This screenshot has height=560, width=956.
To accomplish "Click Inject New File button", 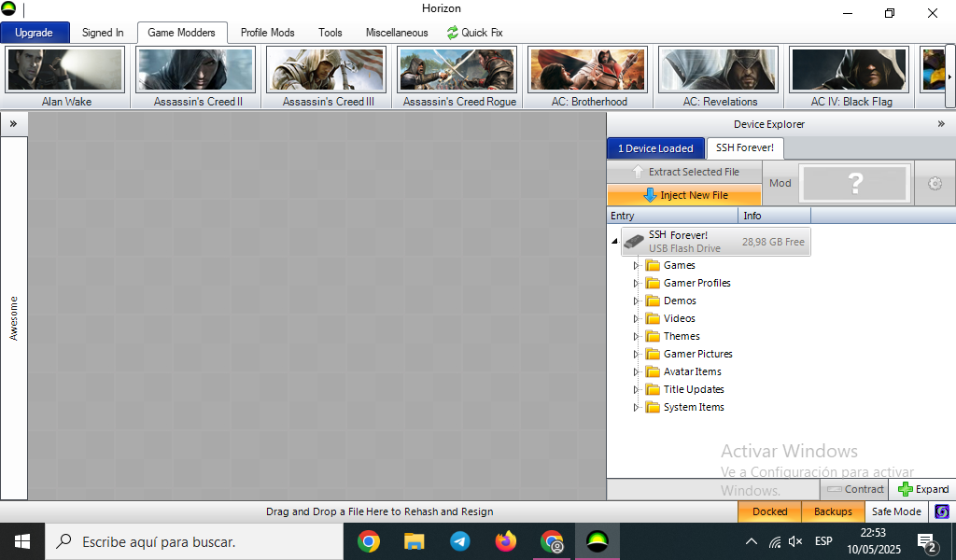I will tap(684, 195).
